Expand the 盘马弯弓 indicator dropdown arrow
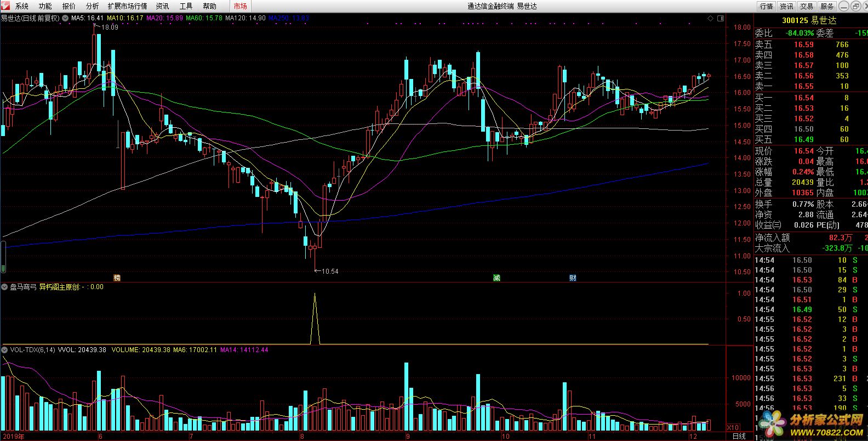 [5, 287]
